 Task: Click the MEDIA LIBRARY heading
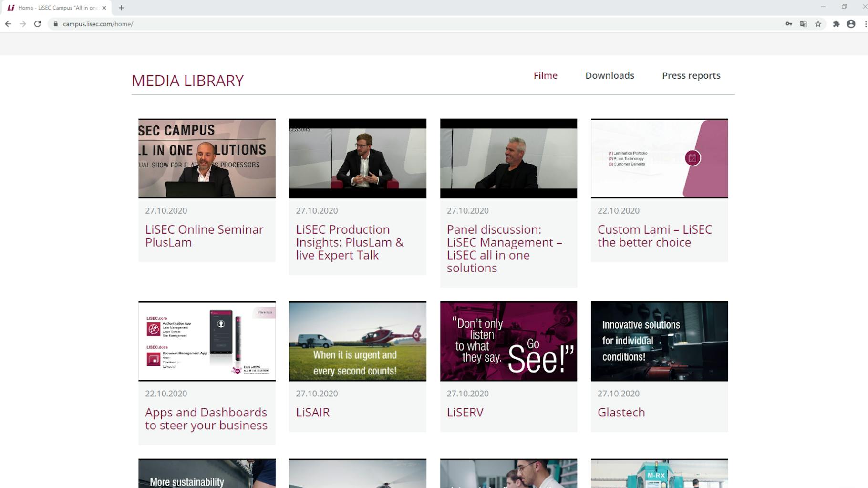click(187, 81)
